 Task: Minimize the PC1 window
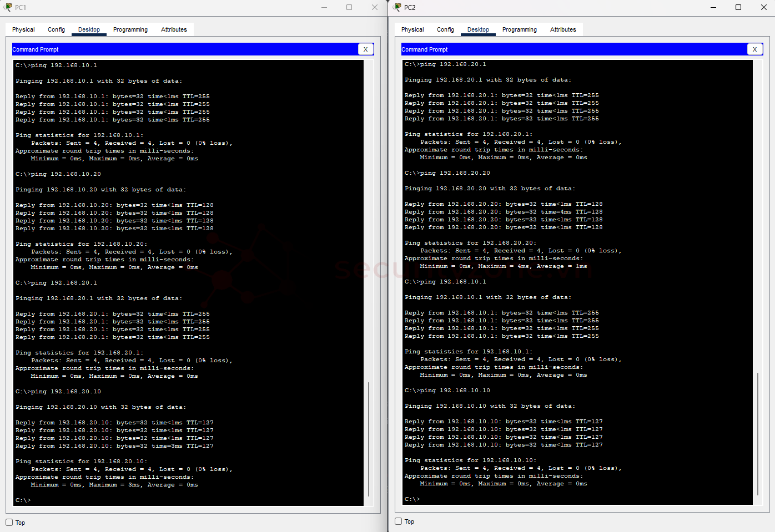tap(324, 7)
